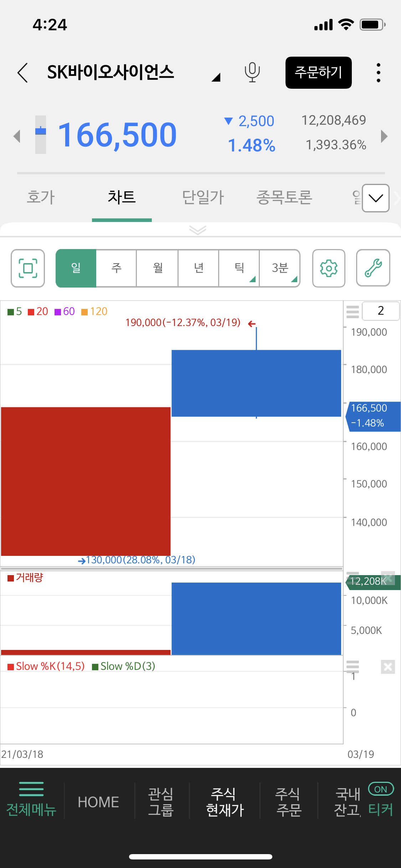Tap the microphone voice search icon

pyautogui.click(x=252, y=72)
